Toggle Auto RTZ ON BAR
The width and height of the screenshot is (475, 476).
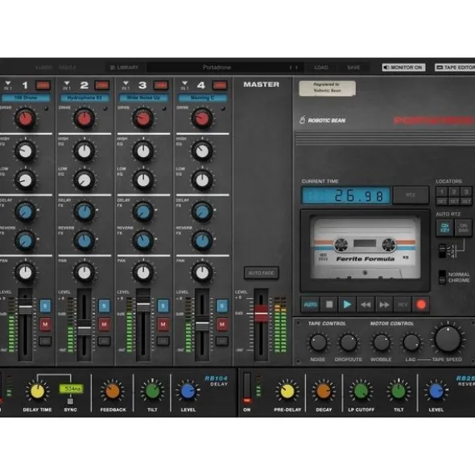(x=463, y=227)
